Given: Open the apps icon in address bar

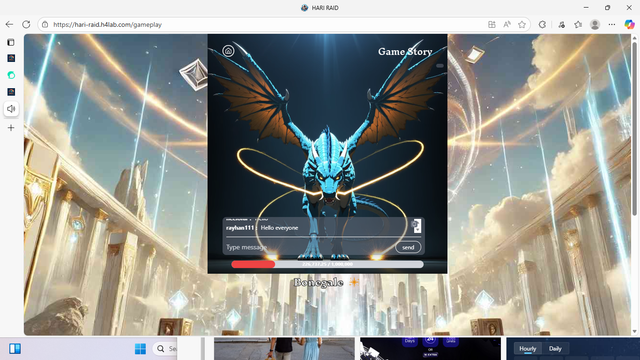Looking at the screenshot, I should point(492,24).
